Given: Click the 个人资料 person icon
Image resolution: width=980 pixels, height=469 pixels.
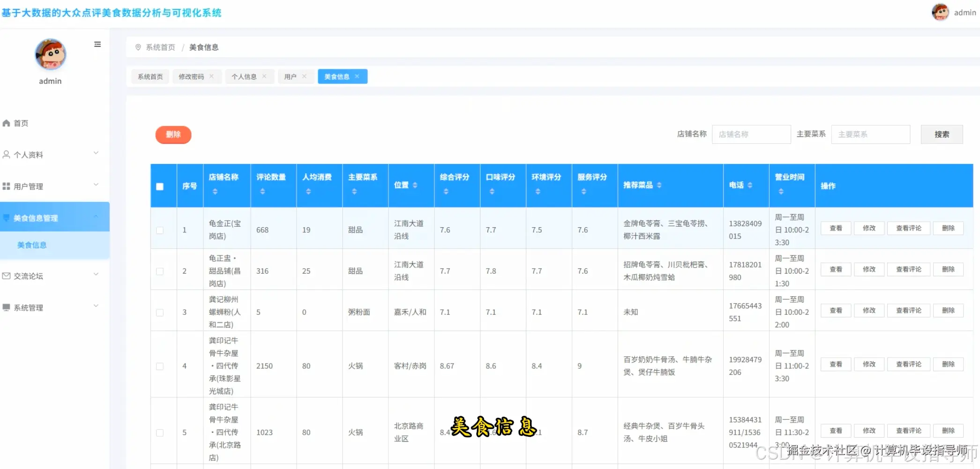Looking at the screenshot, I should 6,154.
